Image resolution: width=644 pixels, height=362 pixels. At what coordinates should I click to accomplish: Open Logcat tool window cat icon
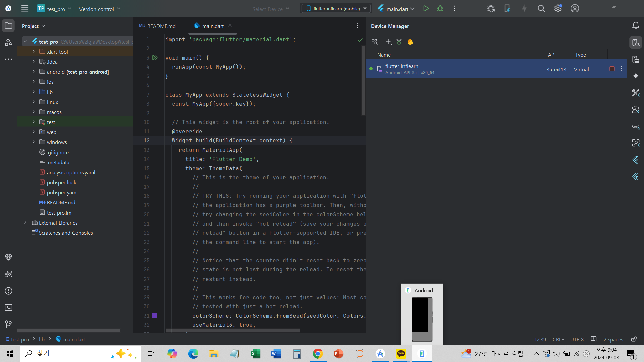(9, 274)
